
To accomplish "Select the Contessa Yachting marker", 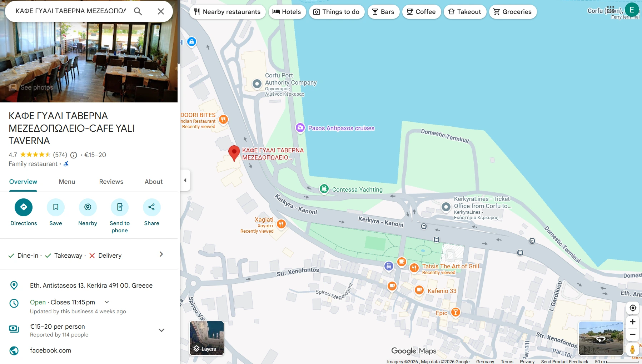I will [324, 189].
